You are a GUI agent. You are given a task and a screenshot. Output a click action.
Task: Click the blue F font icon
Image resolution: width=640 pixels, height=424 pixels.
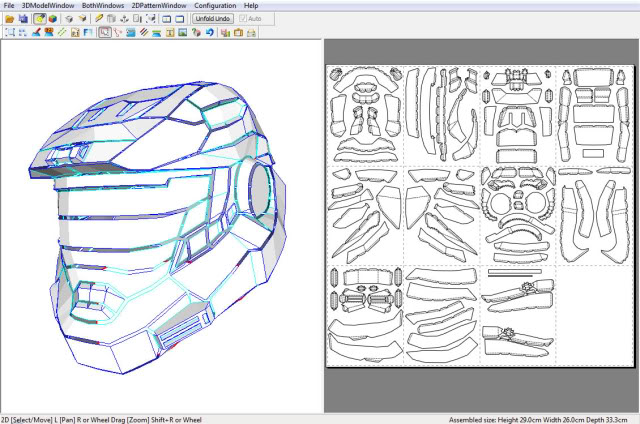(x=88, y=32)
